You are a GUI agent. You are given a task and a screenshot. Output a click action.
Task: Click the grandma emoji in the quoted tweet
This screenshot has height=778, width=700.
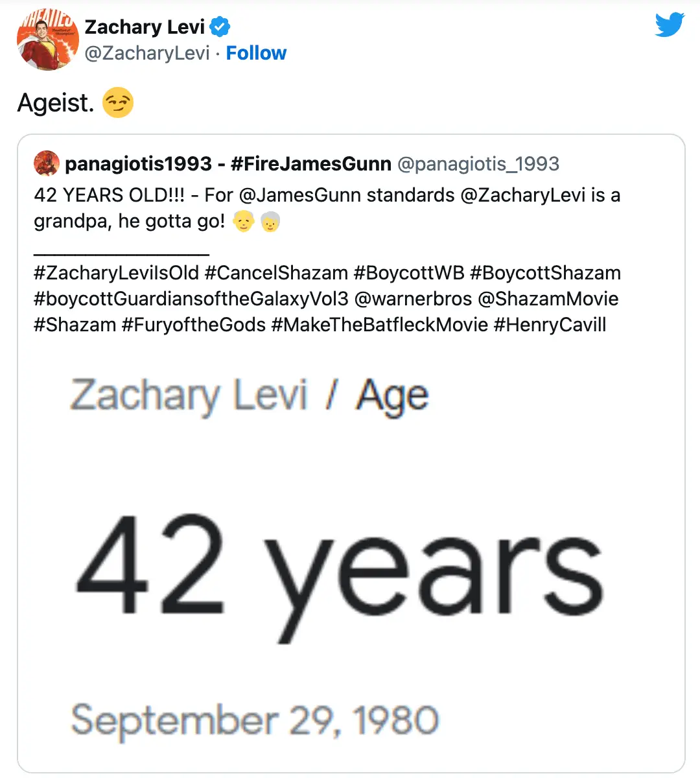click(269, 222)
